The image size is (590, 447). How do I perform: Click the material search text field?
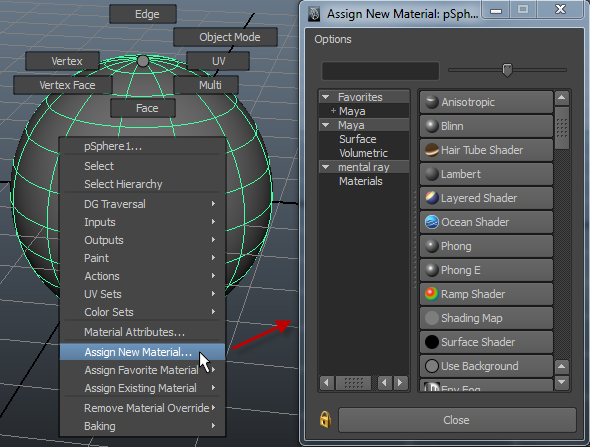(380, 71)
